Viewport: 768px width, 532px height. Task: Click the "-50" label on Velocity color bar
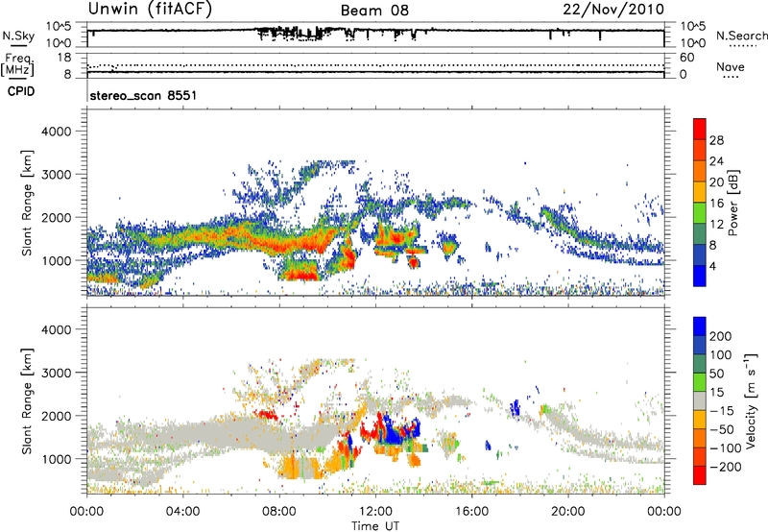click(x=722, y=429)
